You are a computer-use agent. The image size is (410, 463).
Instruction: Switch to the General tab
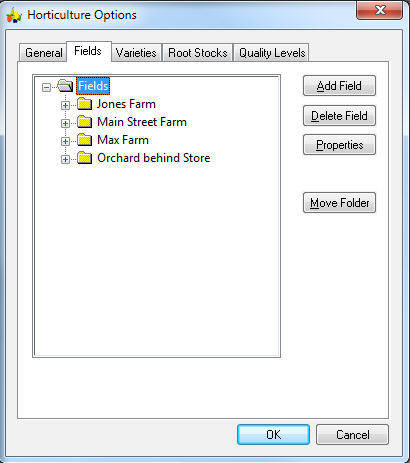click(43, 53)
